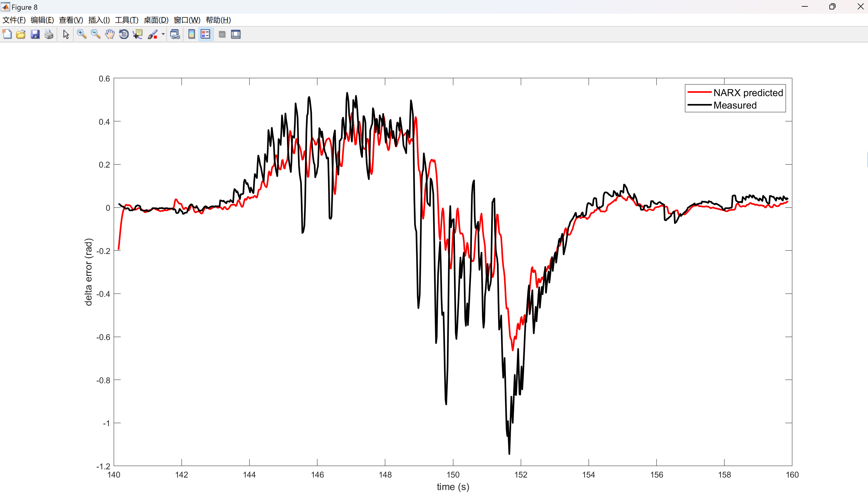Screen dimensions: 868x504
Task: Click the New Figure icon
Action: click(x=7, y=34)
